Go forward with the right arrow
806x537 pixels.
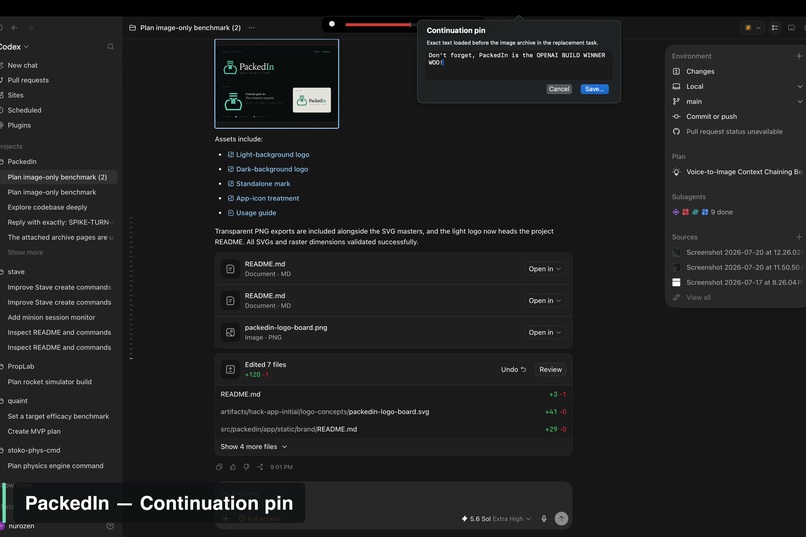coord(30,28)
